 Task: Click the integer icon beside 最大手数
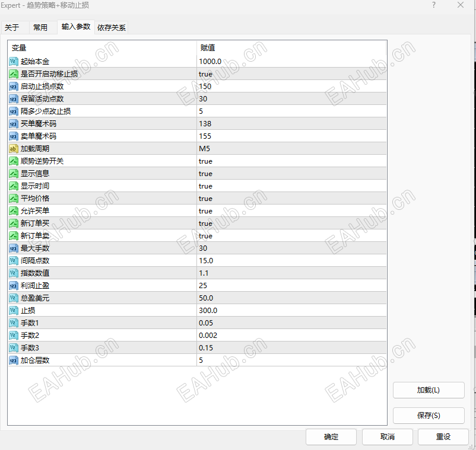point(14,248)
